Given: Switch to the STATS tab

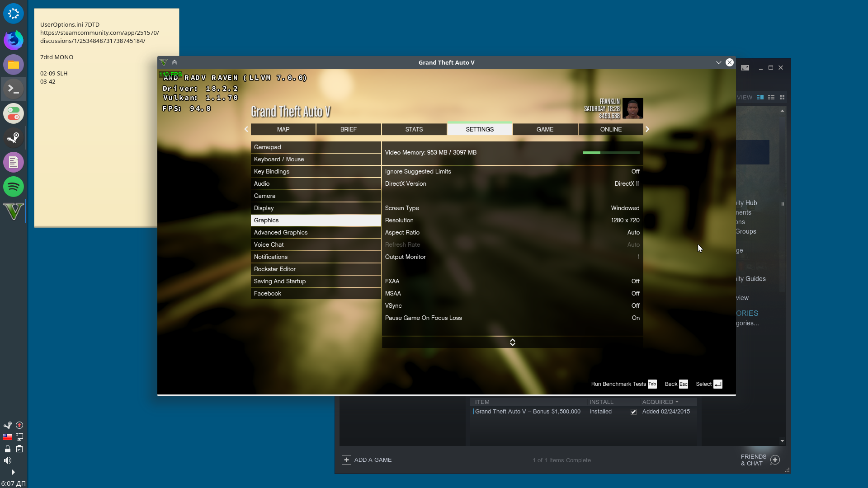Looking at the screenshot, I should [x=414, y=129].
